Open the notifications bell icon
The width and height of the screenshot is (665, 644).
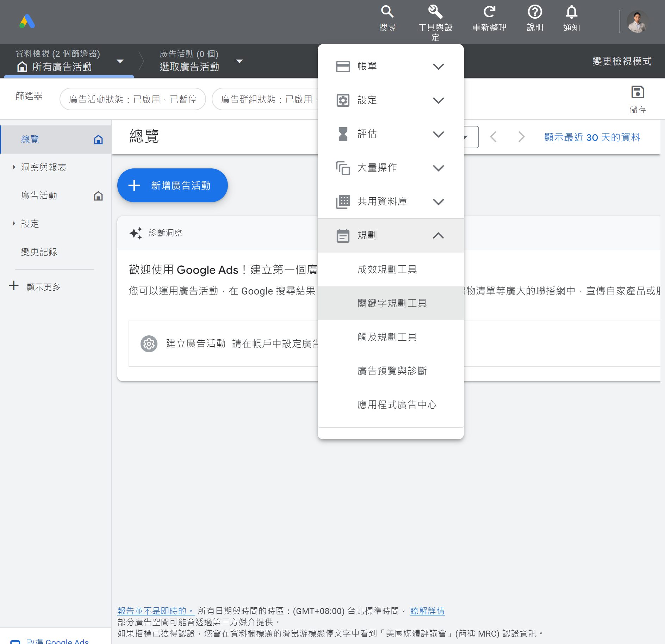click(x=571, y=12)
